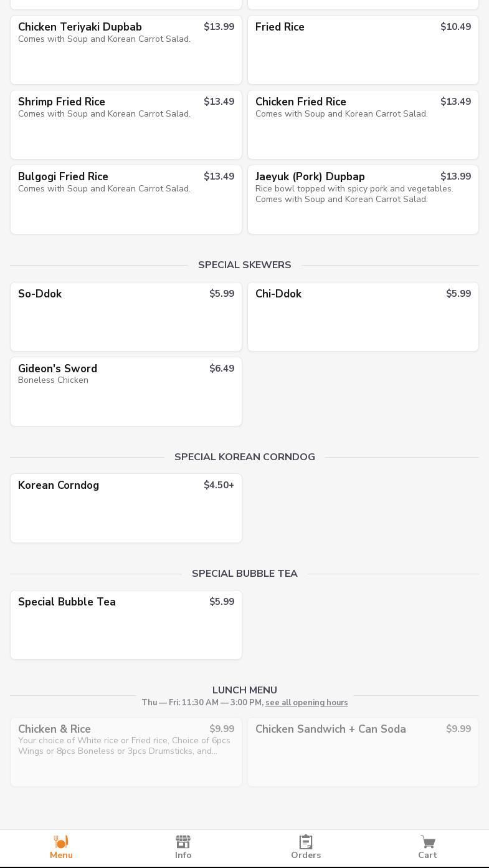Select Bulgogi Fried Rice
489x868 pixels.
(126, 200)
